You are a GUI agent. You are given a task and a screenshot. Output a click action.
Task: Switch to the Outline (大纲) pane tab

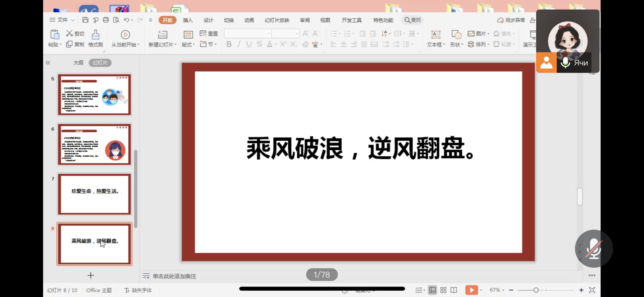(x=78, y=63)
